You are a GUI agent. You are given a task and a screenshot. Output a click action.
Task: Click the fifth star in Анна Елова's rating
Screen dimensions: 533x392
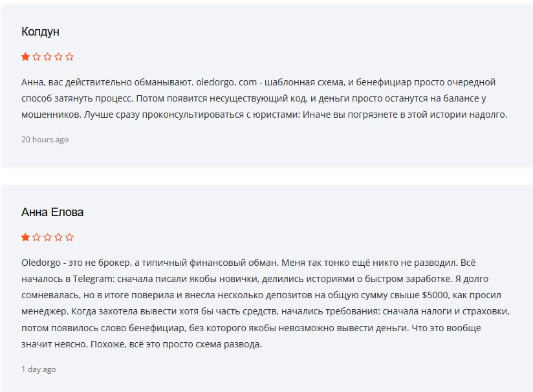pyautogui.click(x=69, y=237)
